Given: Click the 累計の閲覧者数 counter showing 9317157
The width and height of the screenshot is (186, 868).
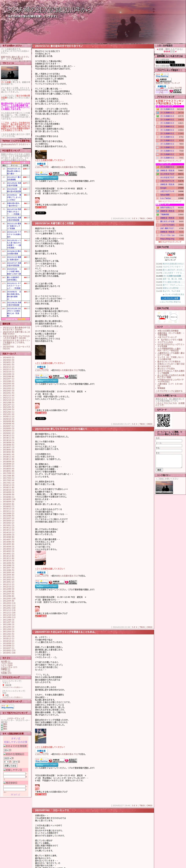Looking at the screenshot, I should pos(165,62).
